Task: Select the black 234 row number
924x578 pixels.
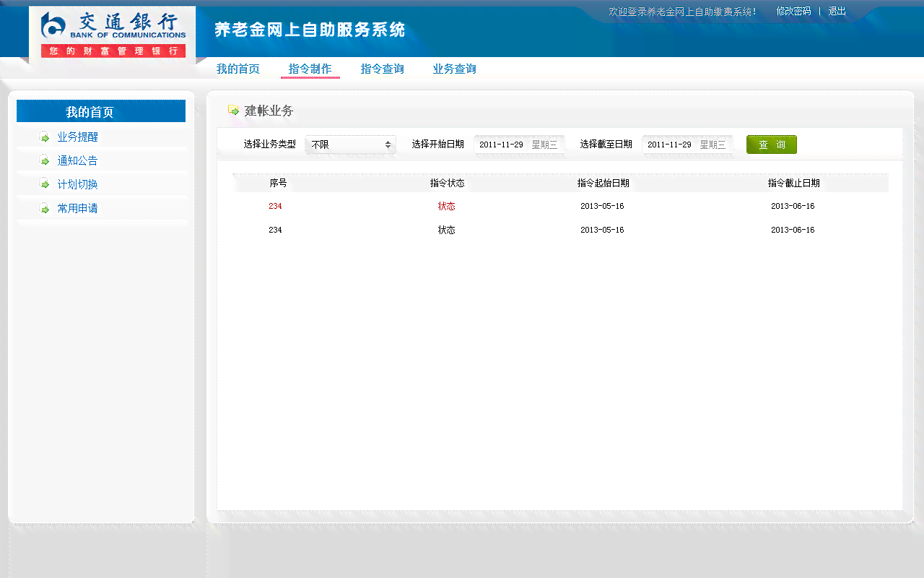Action: (x=275, y=230)
